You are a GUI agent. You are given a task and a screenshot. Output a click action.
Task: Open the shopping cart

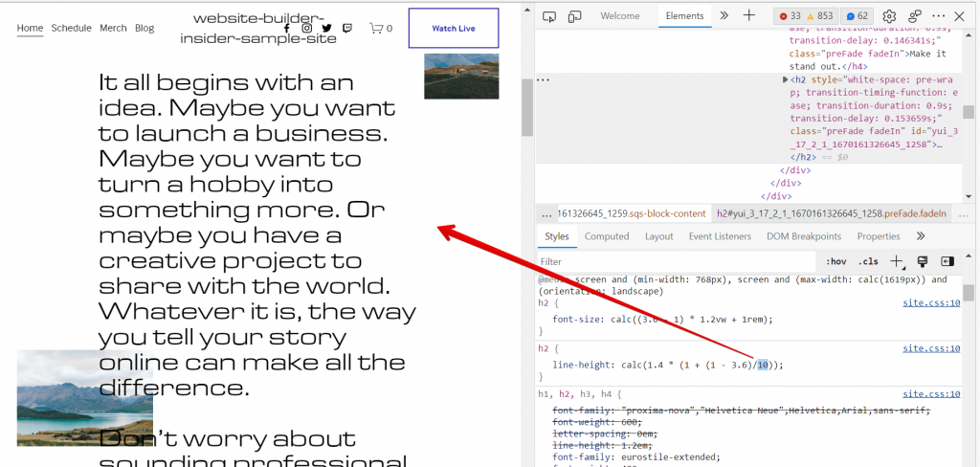click(380, 29)
